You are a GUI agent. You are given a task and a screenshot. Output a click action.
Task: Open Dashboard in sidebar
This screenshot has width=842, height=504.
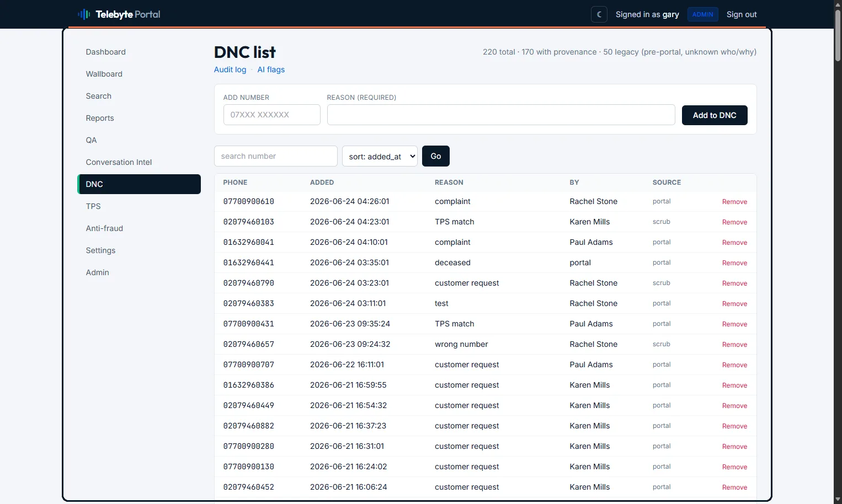click(139, 52)
